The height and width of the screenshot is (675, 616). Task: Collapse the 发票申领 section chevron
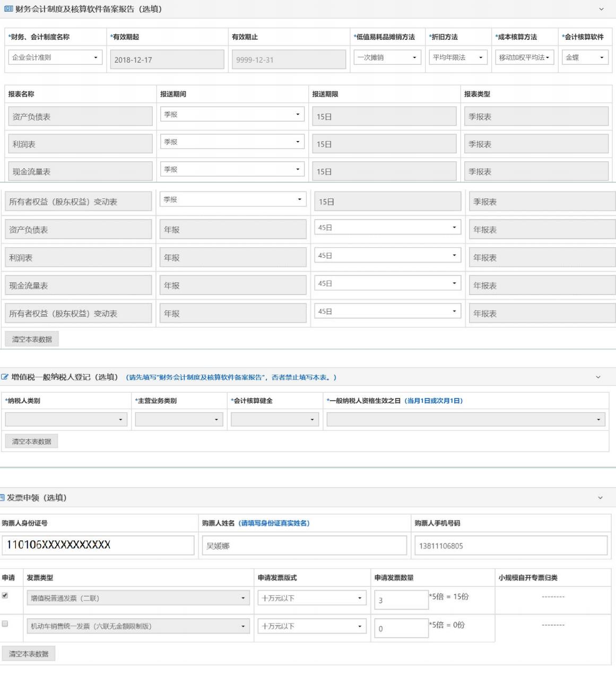coord(600,498)
